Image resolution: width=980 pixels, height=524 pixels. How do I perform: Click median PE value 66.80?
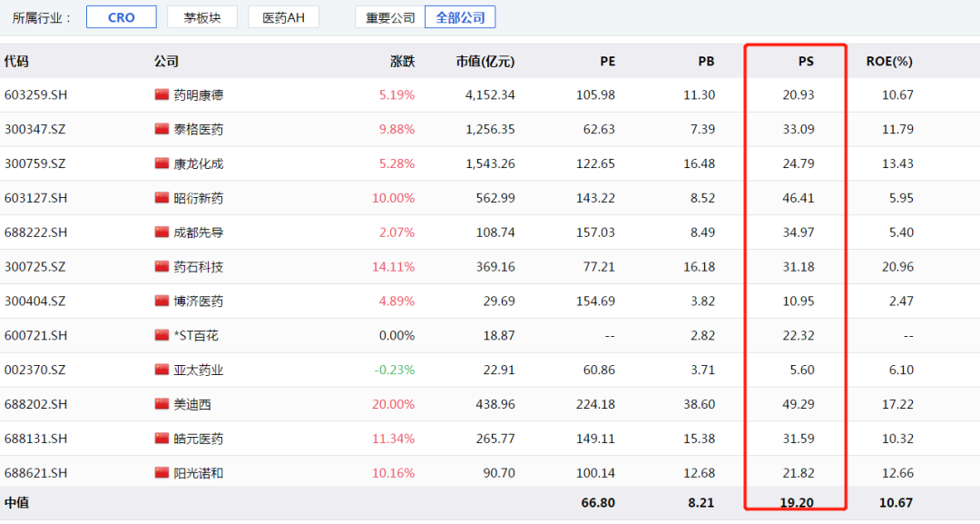[598, 503]
